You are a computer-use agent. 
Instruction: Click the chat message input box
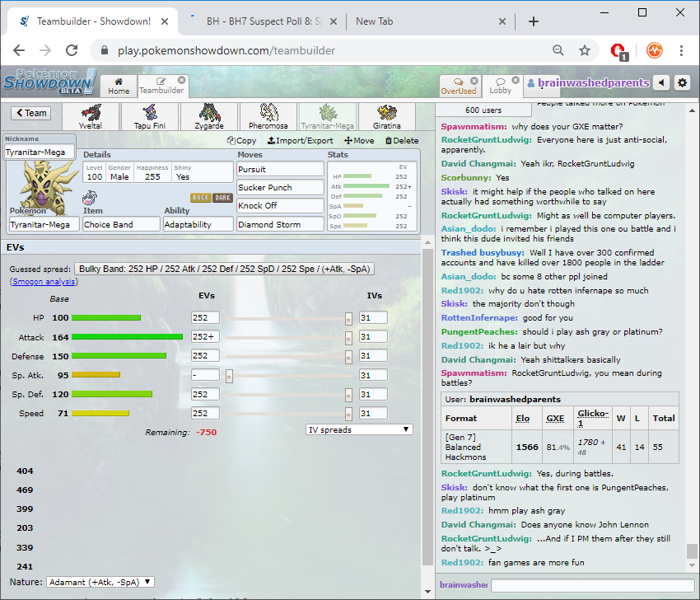point(592,585)
